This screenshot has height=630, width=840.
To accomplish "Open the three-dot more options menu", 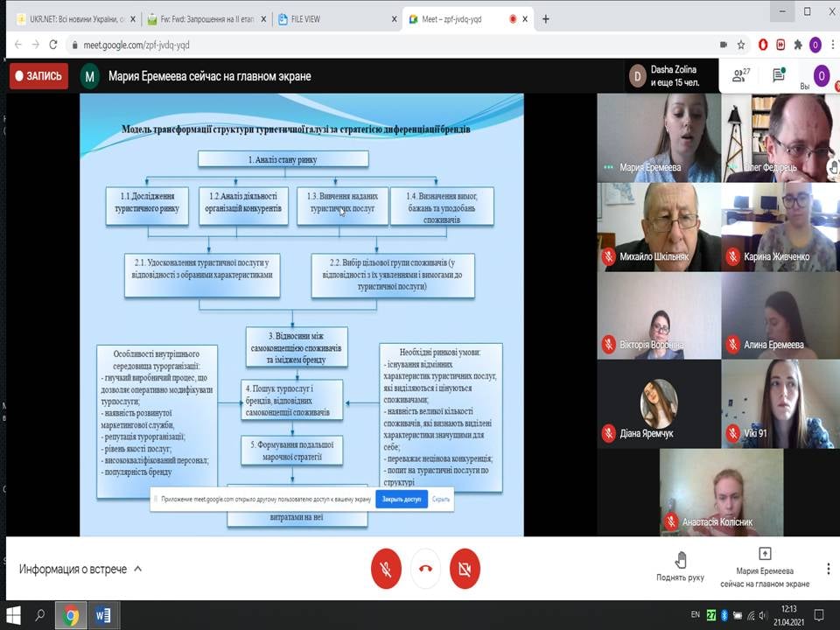I will pyautogui.click(x=828, y=569).
